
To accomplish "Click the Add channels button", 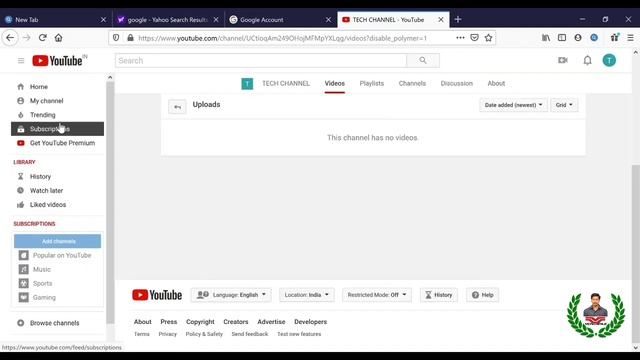I will pyautogui.click(x=58, y=241).
